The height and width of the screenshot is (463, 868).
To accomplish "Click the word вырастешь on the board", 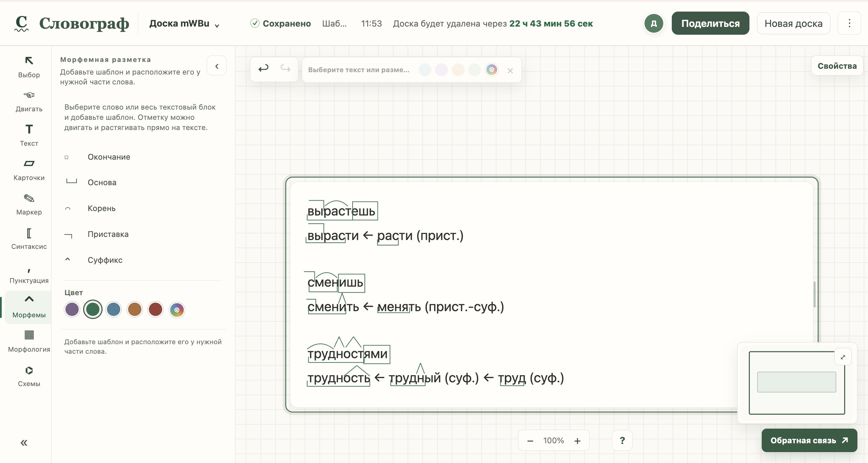I will point(341,211).
